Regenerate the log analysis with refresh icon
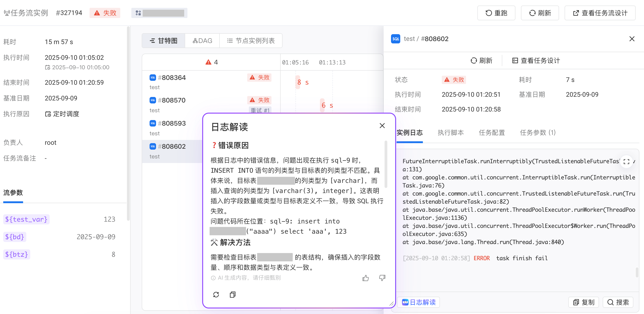This screenshot has width=644, height=314. coord(216,295)
